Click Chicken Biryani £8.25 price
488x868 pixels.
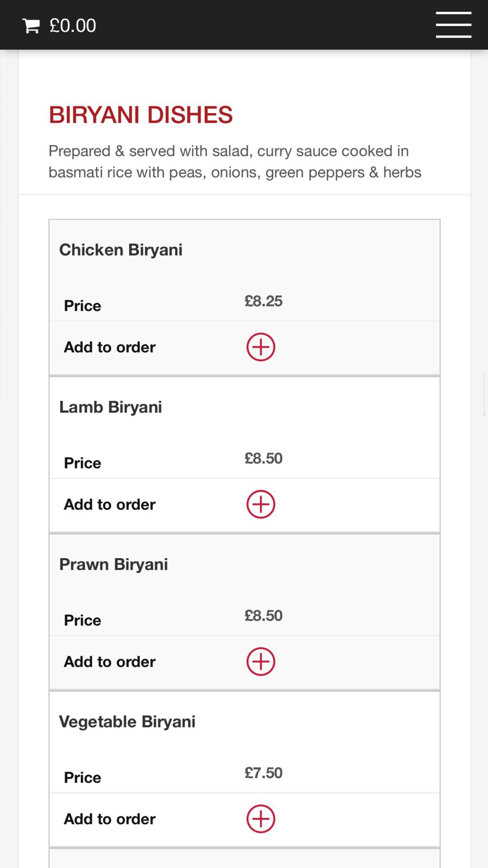pyautogui.click(x=263, y=301)
